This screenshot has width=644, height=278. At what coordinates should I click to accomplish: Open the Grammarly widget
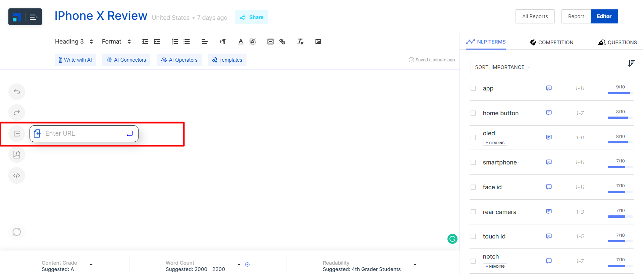[x=452, y=239]
